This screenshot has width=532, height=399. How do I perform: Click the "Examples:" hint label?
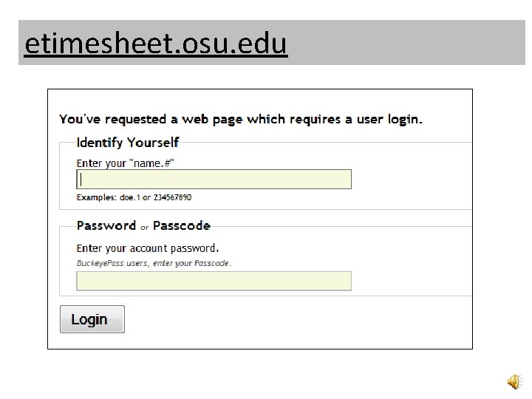(98, 198)
